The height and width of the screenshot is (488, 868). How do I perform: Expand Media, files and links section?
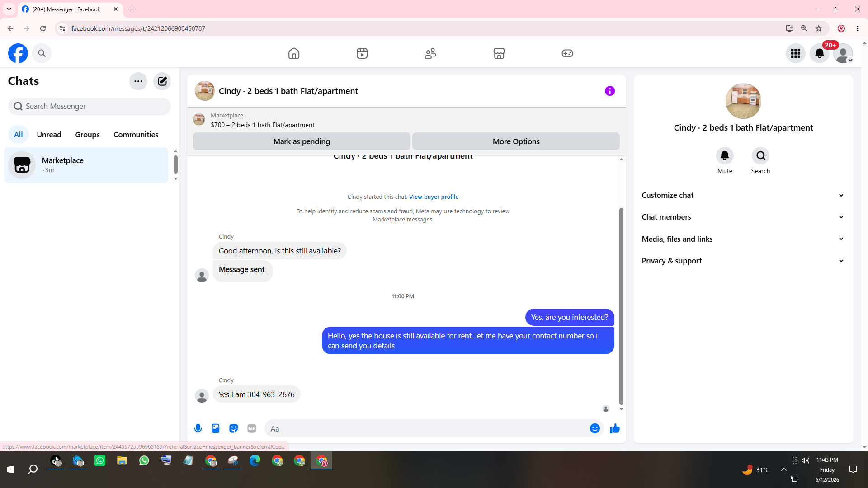[743, 239]
